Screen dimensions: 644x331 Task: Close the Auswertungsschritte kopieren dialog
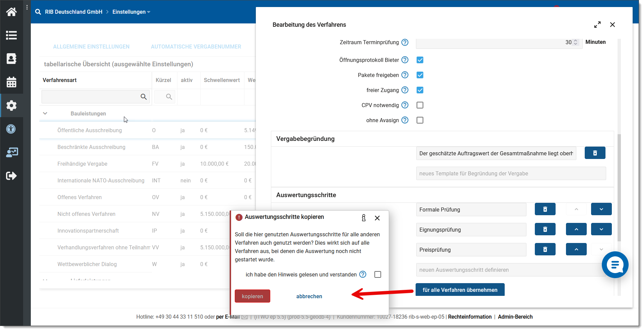377,218
